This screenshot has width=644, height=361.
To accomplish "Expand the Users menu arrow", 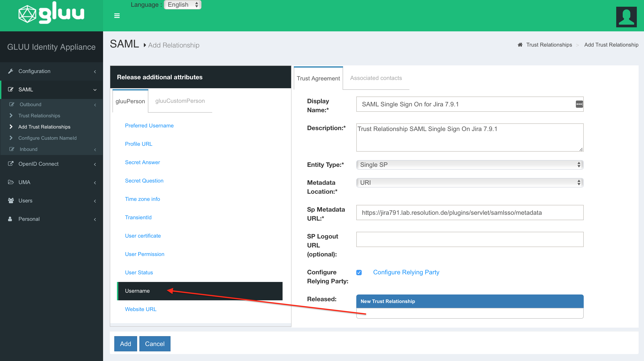I will (x=95, y=201).
